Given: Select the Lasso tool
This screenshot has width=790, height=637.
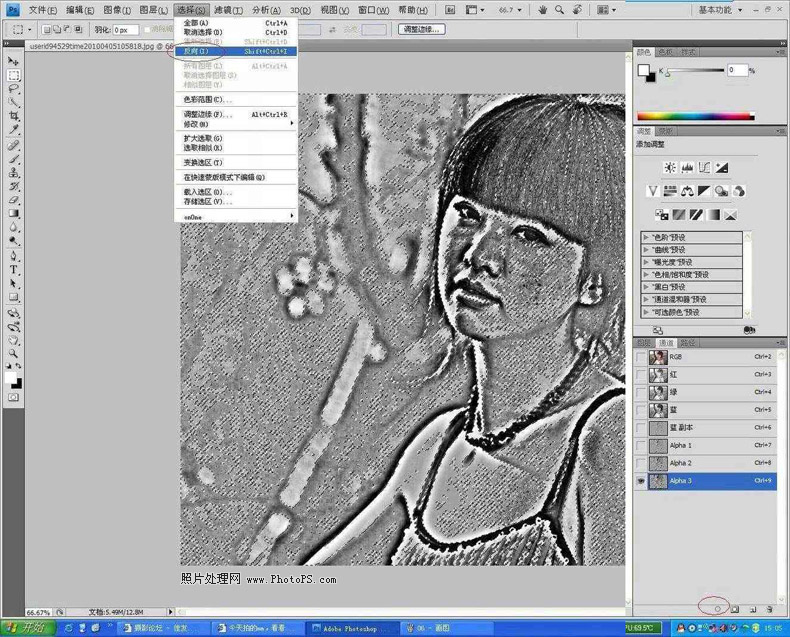Looking at the screenshot, I should [x=14, y=89].
